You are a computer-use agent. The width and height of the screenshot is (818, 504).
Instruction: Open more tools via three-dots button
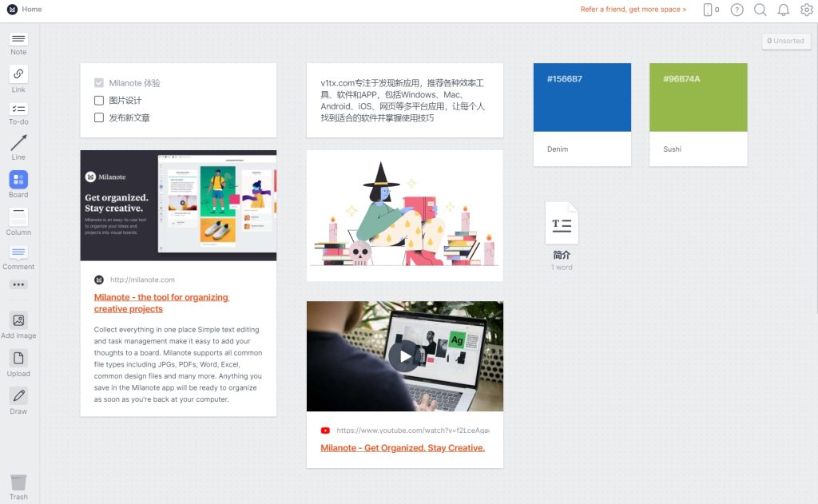coord(18,285)
